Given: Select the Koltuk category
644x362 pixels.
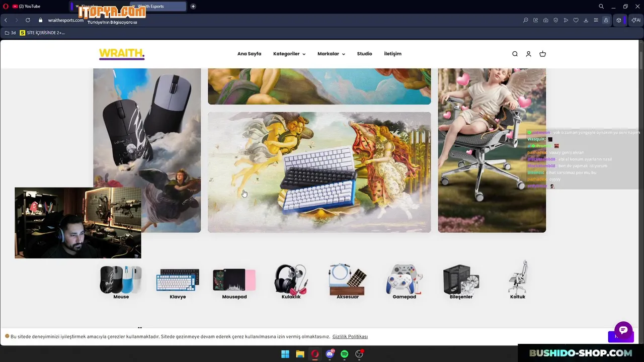Looking at the screenshot, I should coord(517,280).
